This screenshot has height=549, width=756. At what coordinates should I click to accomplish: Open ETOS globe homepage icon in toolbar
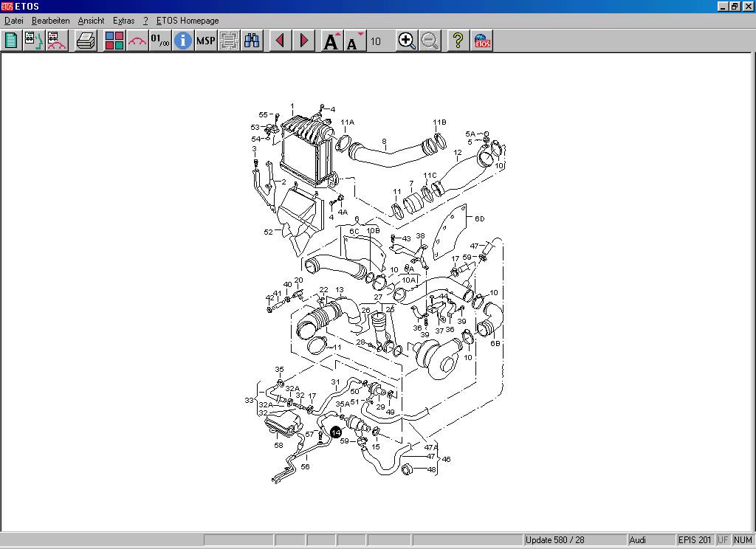click(482, 41)
